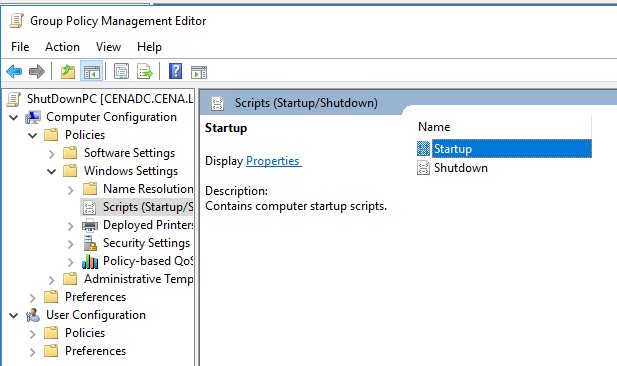The image size is (617, 366).
Task: Collapse Policies under Computer Configuration
Action: tap(33, 135)
